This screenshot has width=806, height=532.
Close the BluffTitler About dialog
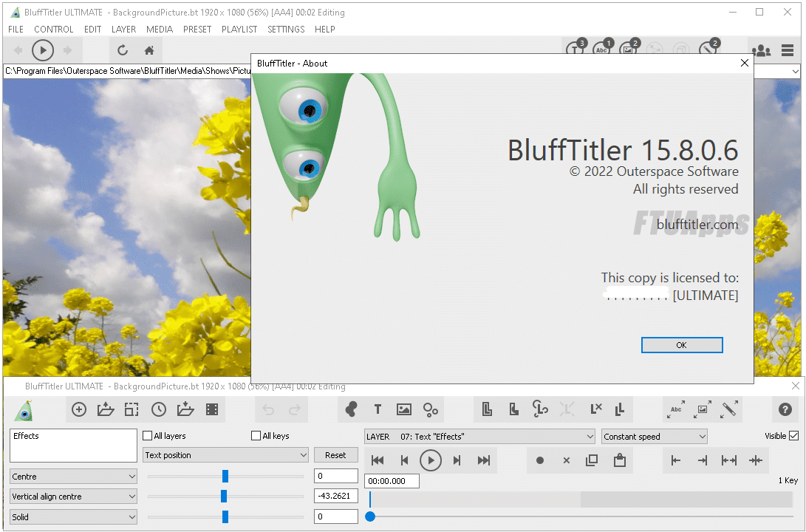pyautogui.click(x=745, y=63)
